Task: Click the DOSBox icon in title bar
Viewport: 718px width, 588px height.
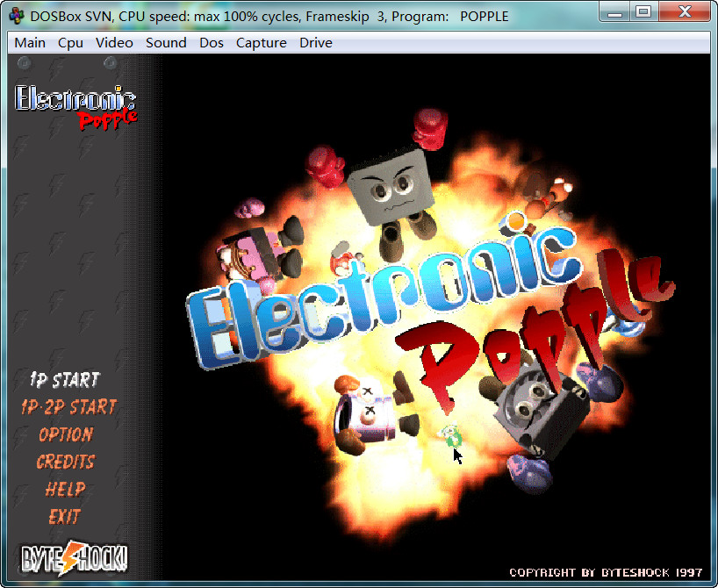Action: (16, 15)
